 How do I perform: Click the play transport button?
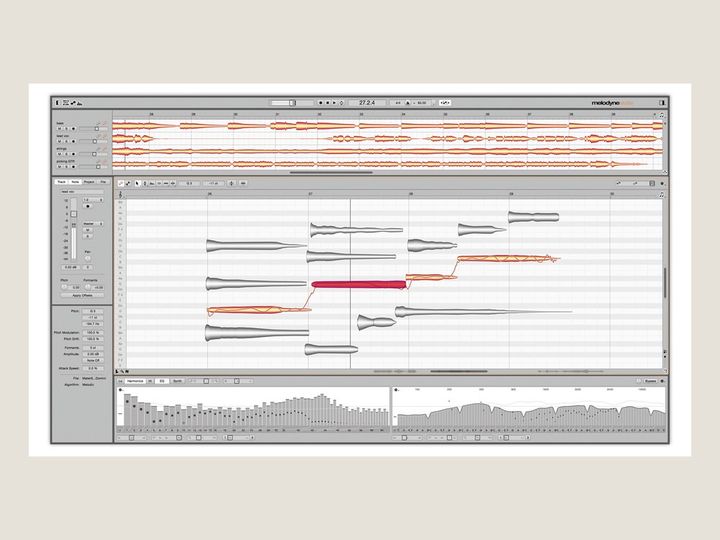point(334,103)
